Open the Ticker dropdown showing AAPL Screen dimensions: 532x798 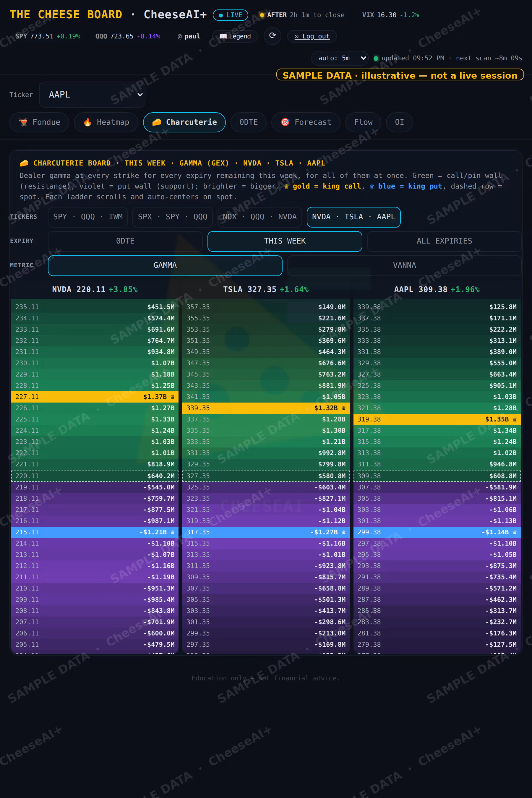[x=92, y=95]
